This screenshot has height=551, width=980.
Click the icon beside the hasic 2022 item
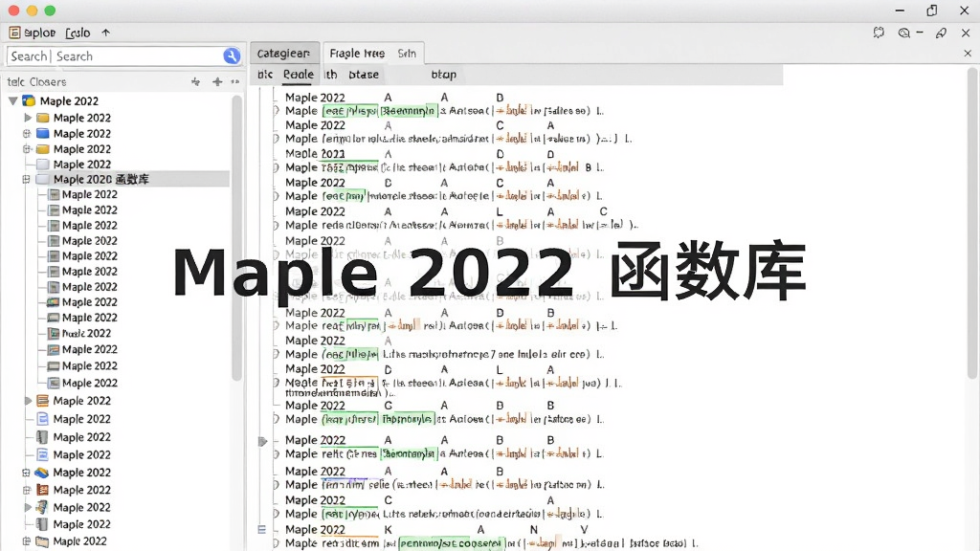tap(55, 334)
